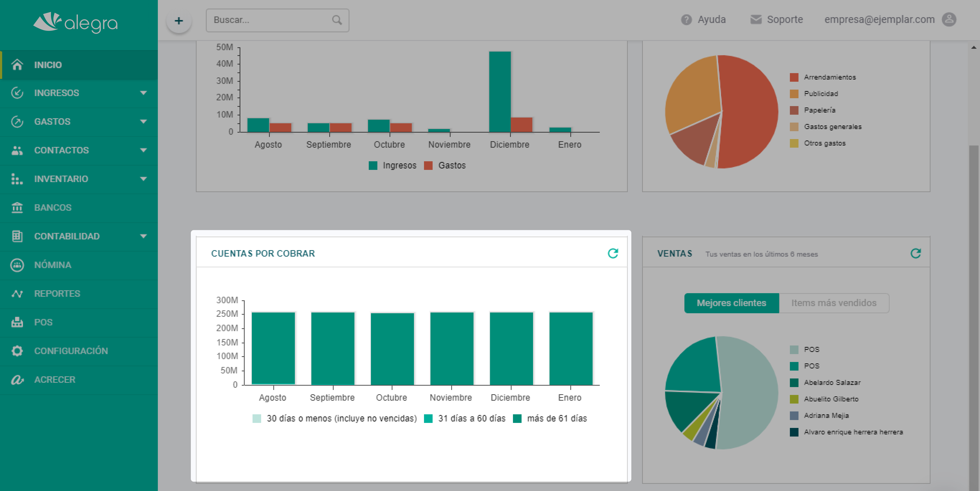Toggle Otros gastos legend swatch
Image resolution: width=980 pixels, height=491 pixels.
[794, 143]
